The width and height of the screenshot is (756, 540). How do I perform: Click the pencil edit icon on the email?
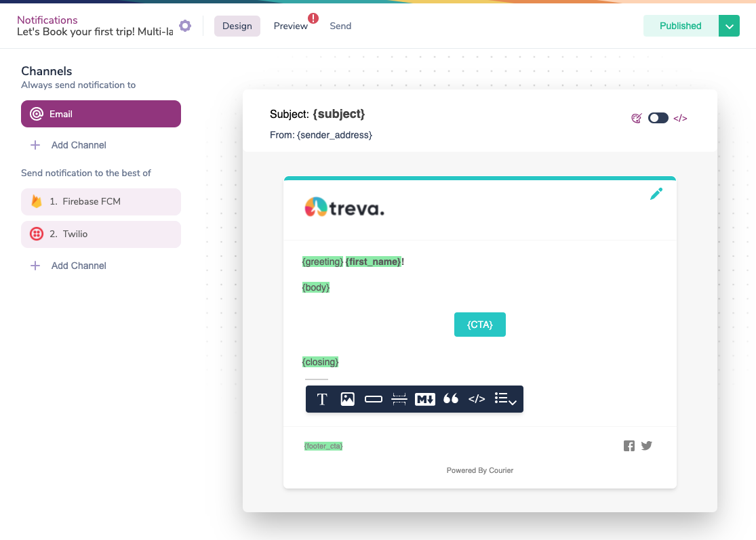[656, 193]
